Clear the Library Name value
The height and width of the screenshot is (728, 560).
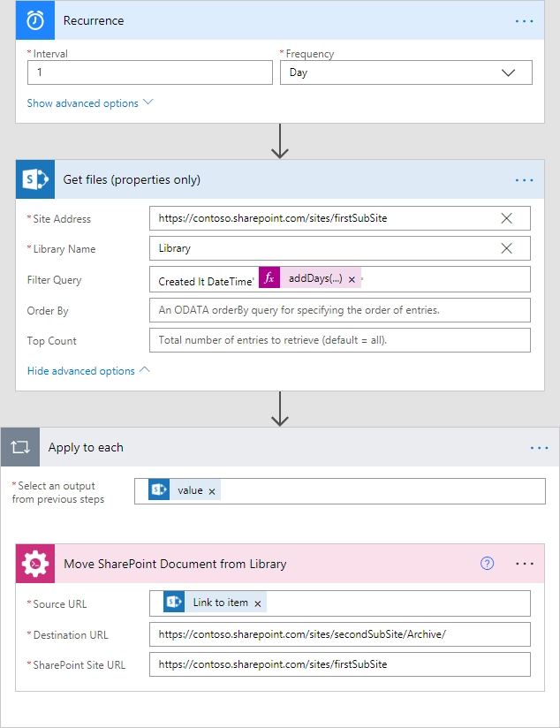click(507, 248)
